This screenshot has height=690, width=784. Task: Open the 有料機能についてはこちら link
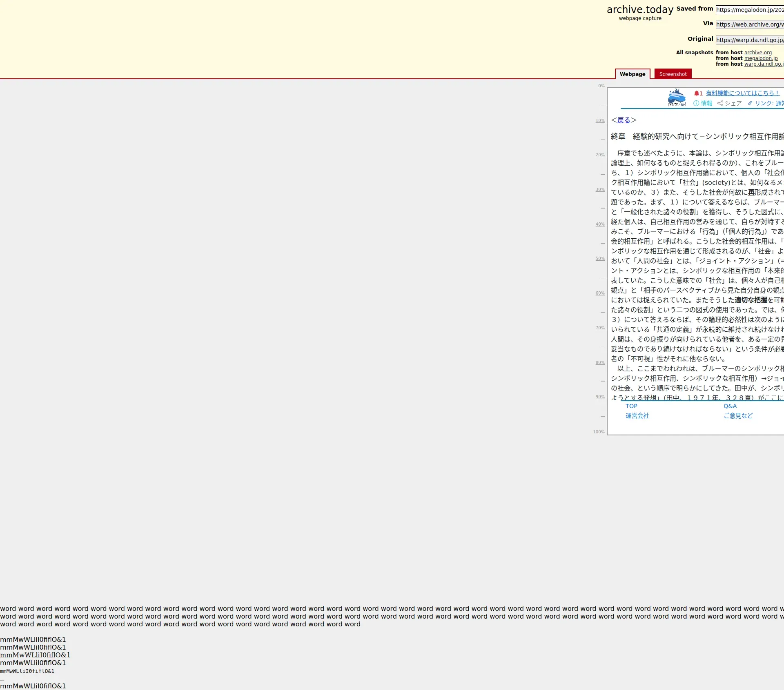pos(742,93)
